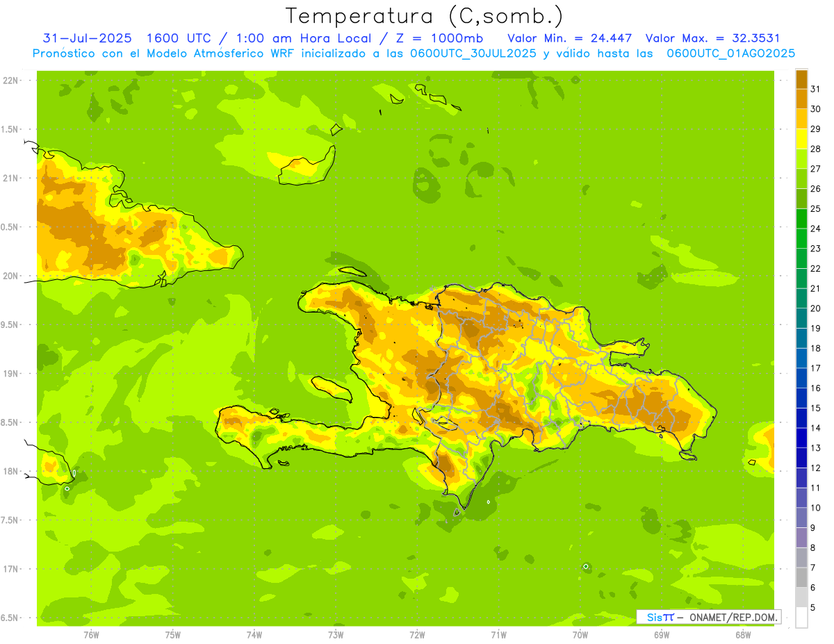Click the colorbar scale label "15"
This screenshot has height=644, width=834.
point(815,408)
